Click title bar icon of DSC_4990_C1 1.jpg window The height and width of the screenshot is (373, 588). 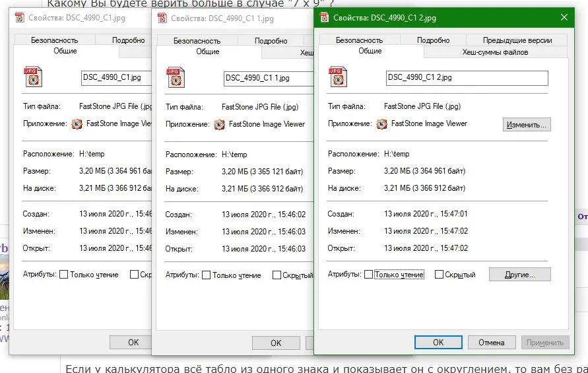[x=162, y=18]
